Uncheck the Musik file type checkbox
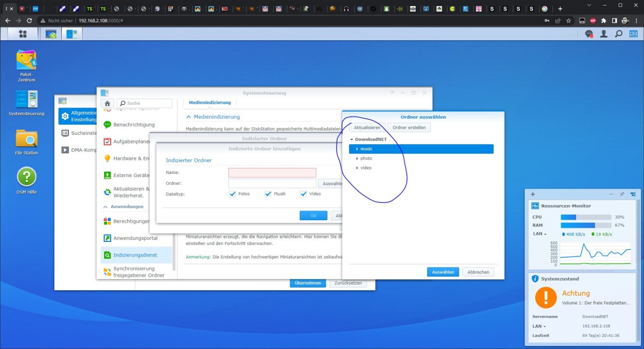Image resolution: width=644 pixels, height=349 pixels. 268,194
